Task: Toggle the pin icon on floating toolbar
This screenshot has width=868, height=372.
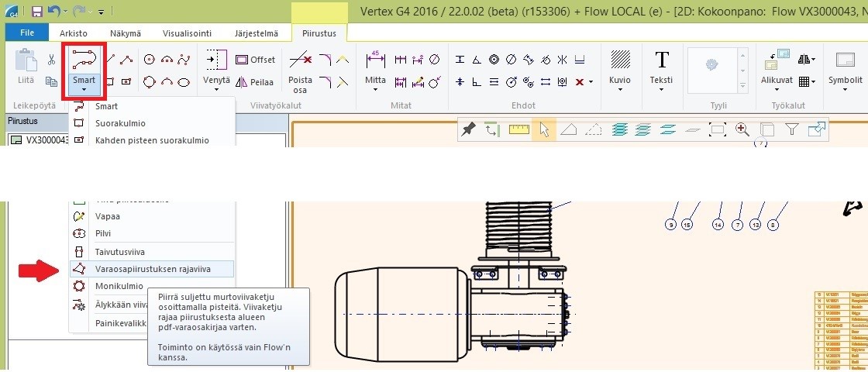Action: [468, 129]
